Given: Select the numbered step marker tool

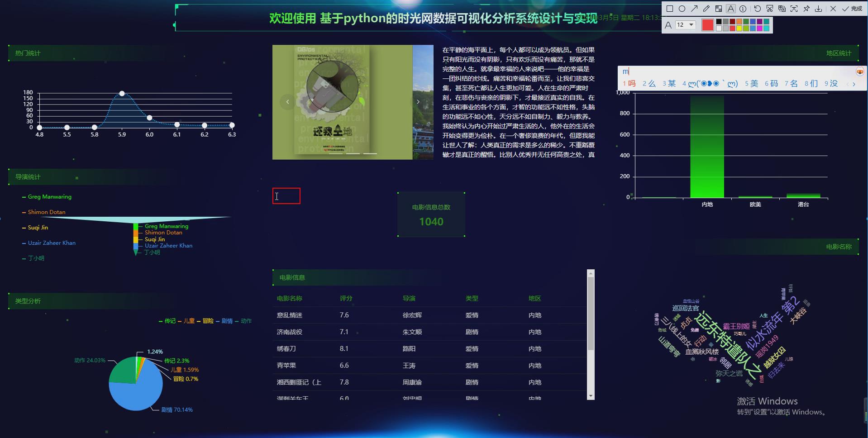Looking at the screenshot, I should tap(743, 9).
